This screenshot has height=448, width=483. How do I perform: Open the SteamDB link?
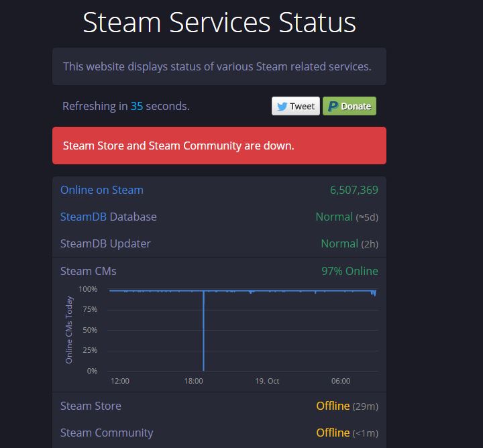(x=83, y=217)
